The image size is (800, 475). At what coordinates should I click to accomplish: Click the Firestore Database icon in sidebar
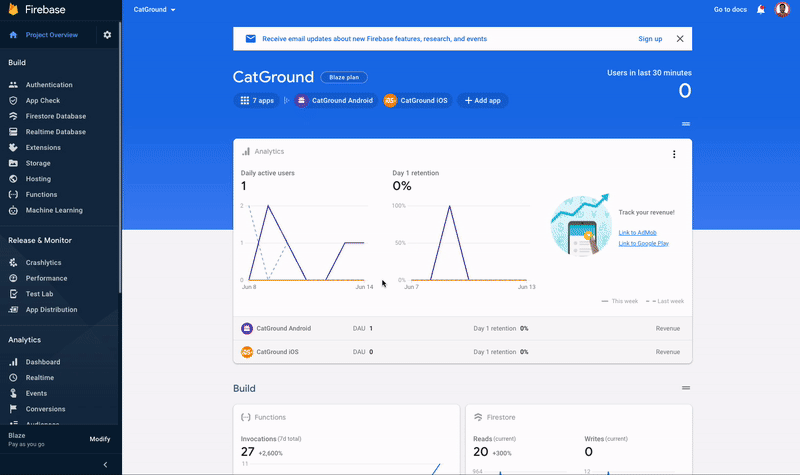[x=13, y=116]
